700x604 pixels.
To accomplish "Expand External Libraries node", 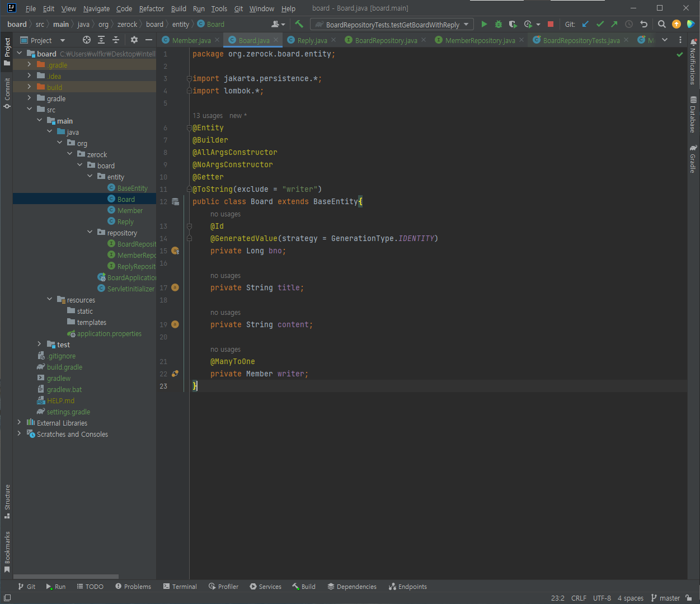I will (19, 423).
